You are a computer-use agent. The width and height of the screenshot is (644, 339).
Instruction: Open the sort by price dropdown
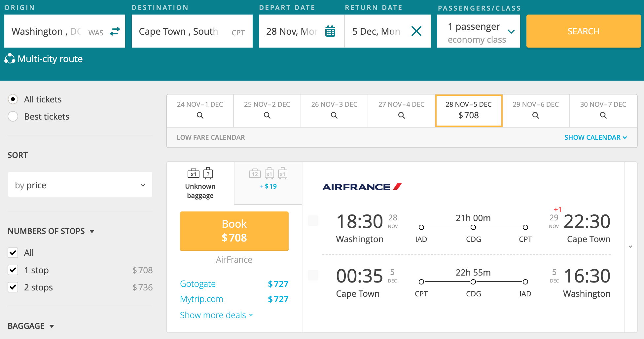pyautogui.click(x=80, y=185)
